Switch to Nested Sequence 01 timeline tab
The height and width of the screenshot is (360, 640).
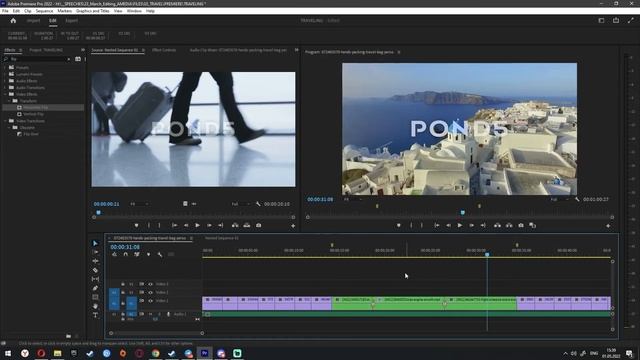222,238
